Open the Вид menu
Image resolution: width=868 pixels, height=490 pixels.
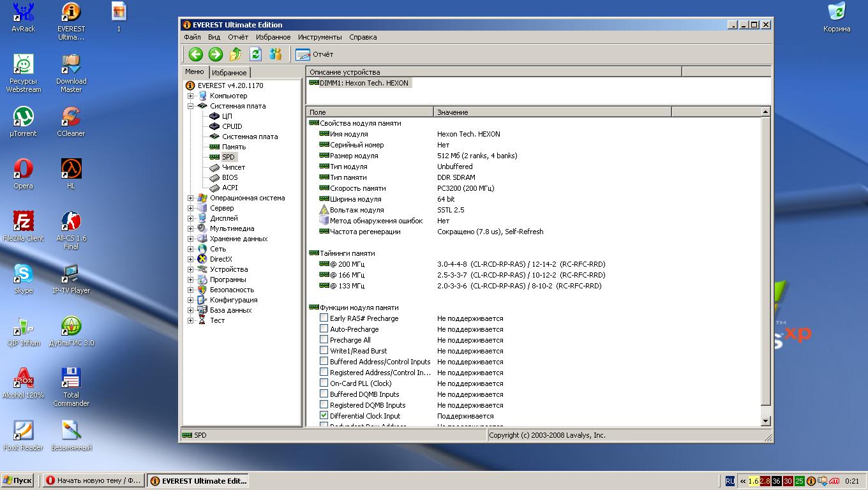(x=214, y=37)
